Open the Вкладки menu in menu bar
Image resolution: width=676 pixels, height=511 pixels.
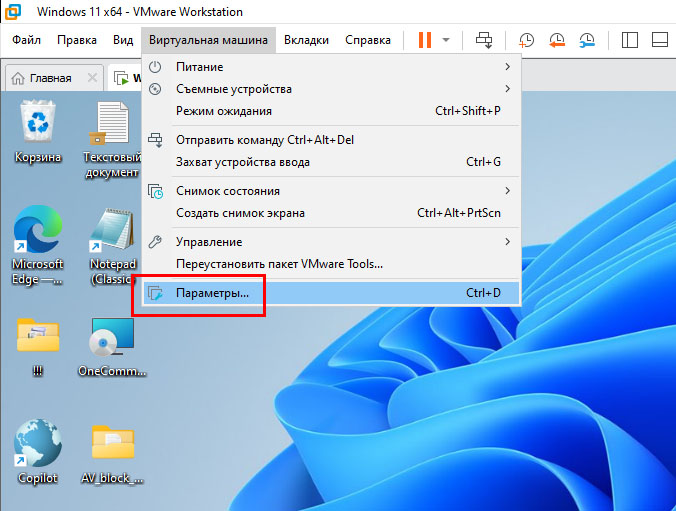306,40
